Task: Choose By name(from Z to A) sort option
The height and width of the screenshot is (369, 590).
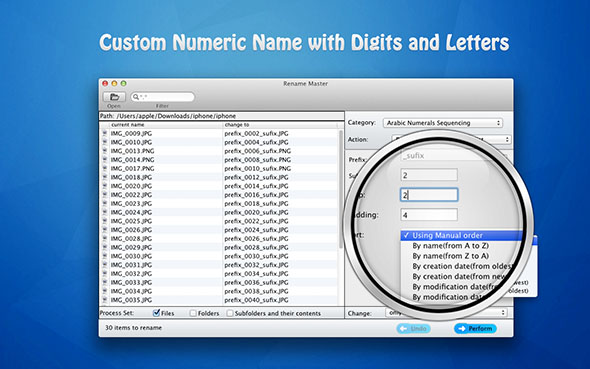Action: point(450,256)
